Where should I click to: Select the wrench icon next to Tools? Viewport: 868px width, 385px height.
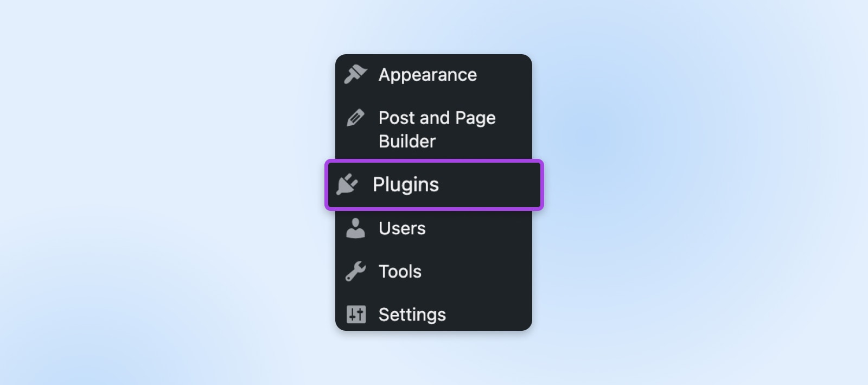pos(356,271)
